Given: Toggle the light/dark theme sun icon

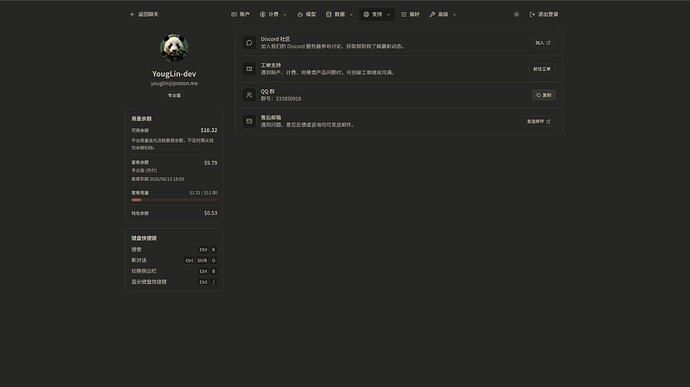Looking at the screenshot, I should pyautogui.click(x=516, y=14).
